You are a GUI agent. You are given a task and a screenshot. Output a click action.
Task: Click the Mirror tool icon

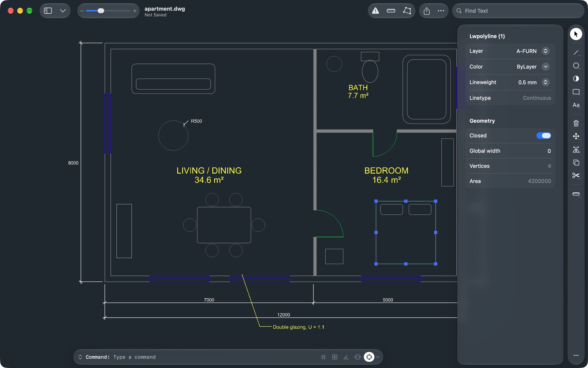tap(576, 149)
